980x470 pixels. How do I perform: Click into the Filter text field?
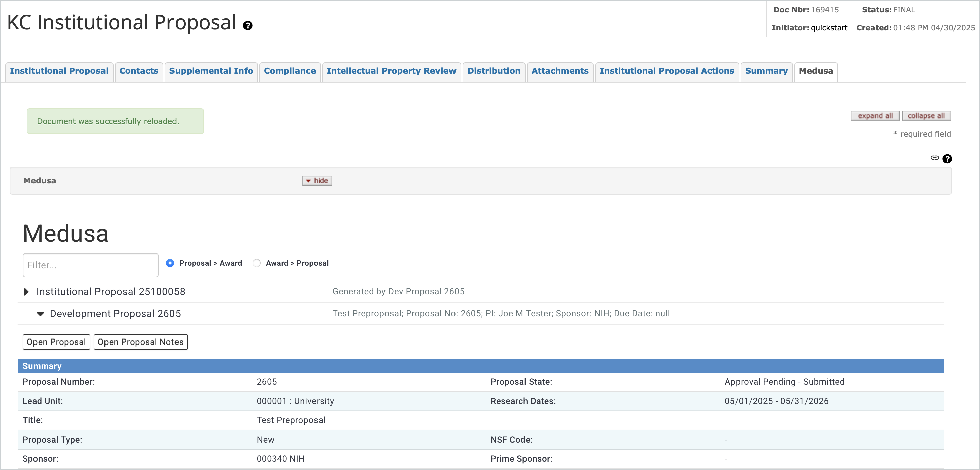[90, 265]
